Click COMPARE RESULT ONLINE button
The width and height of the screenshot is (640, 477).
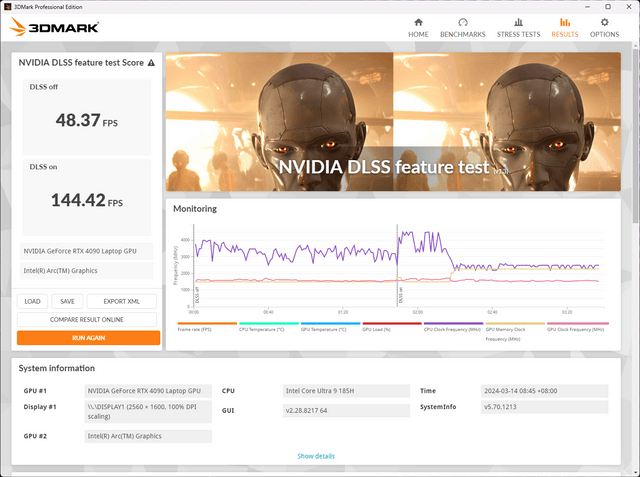tap(87, 319)
